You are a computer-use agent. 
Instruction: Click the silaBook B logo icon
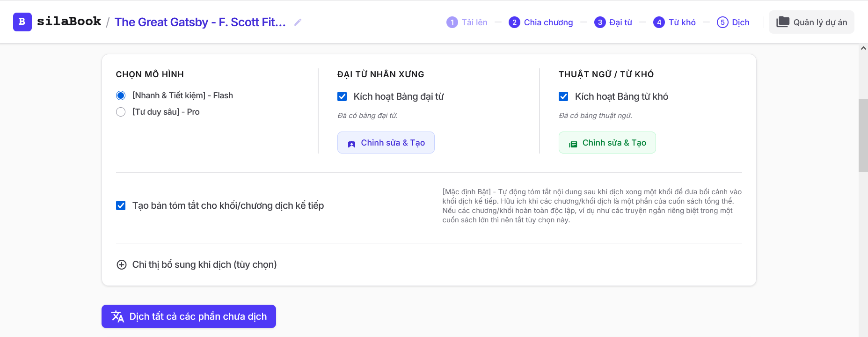tap(22, 22)
